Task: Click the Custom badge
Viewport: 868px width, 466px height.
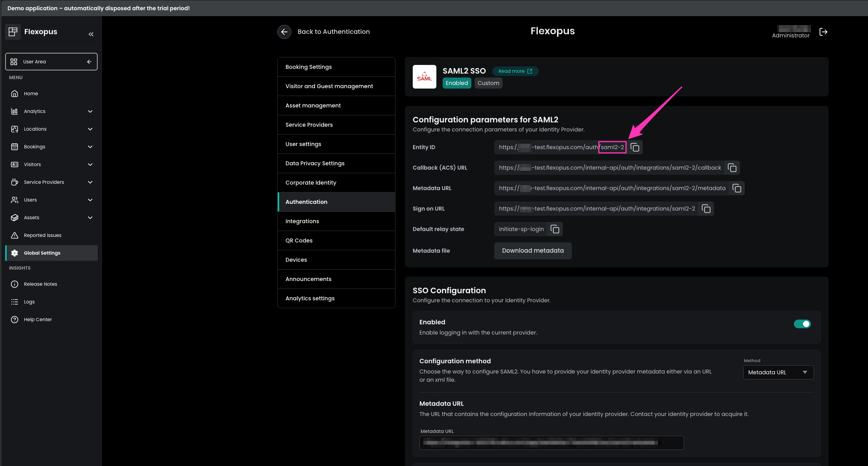Action: click(x=488, y=83)
